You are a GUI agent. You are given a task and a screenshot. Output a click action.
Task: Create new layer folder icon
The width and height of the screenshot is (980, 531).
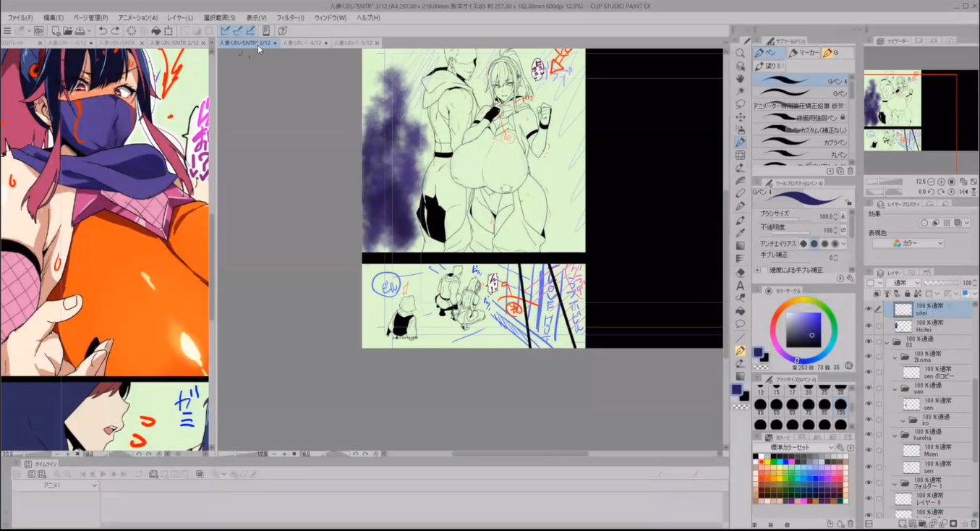[x=924, y=524]
